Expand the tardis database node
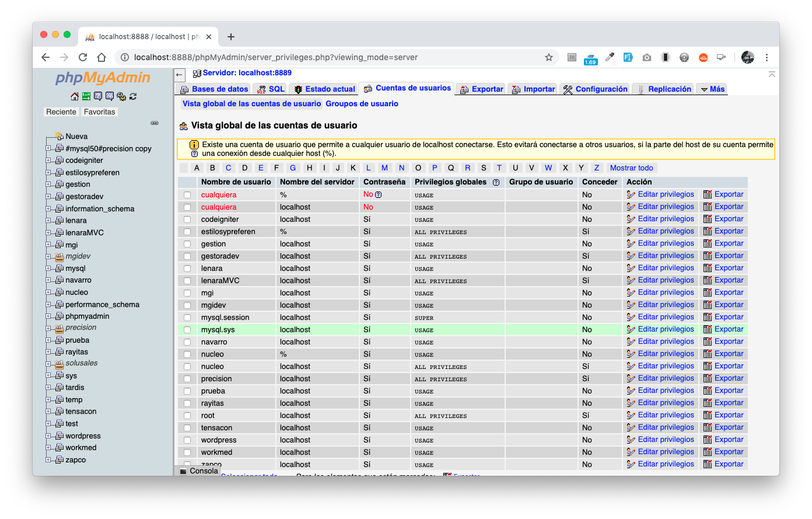 pos(48,388)
